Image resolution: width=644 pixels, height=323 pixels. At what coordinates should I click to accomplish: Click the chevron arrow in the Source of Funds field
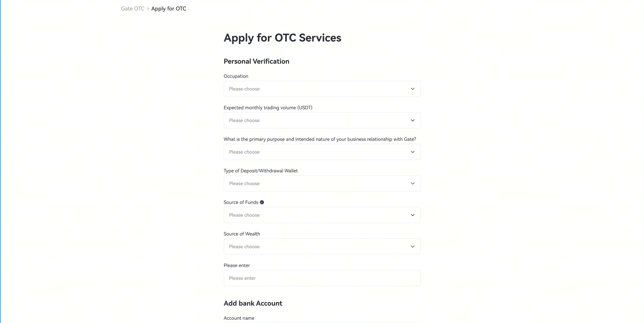tap(412, 215)
